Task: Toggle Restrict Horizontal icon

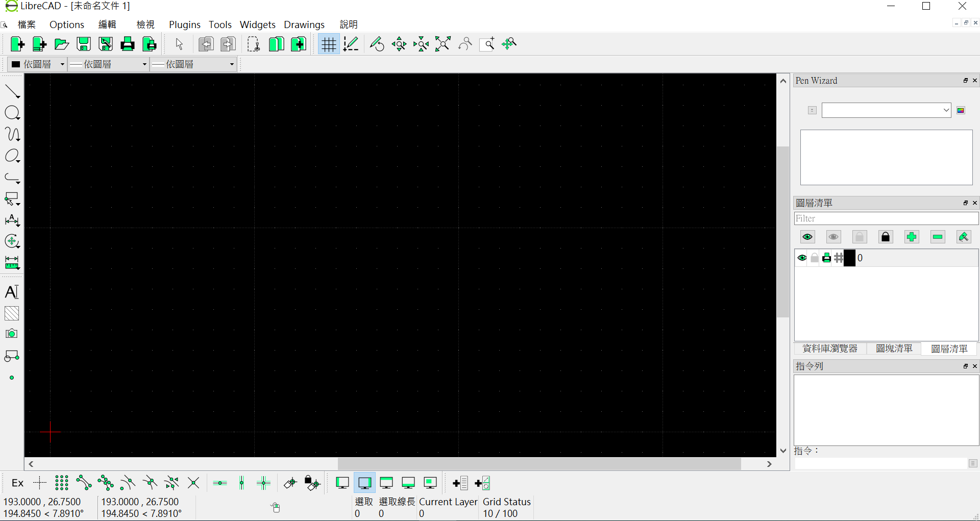Action: (x=220, y=483)
